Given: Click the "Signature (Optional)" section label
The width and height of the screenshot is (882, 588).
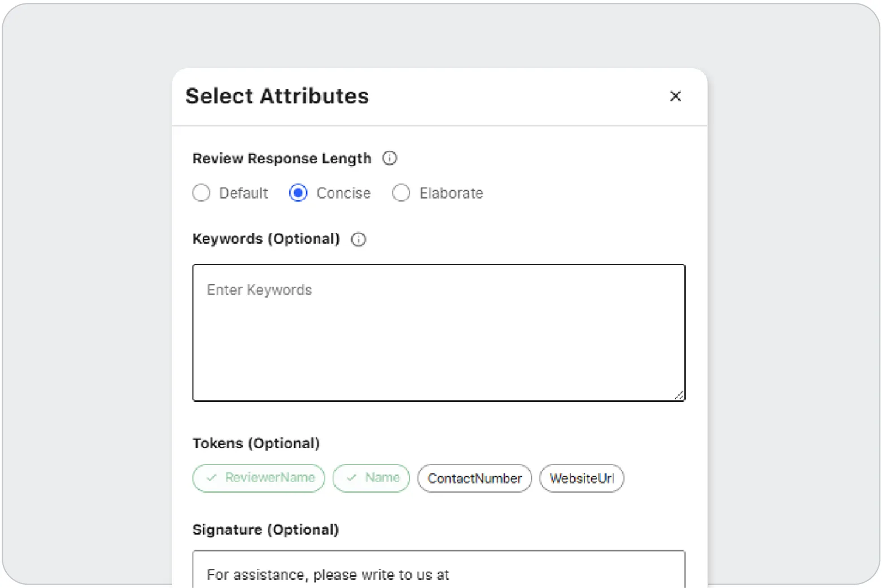Looking at the screenshot, I should click(x=265, y=530).
